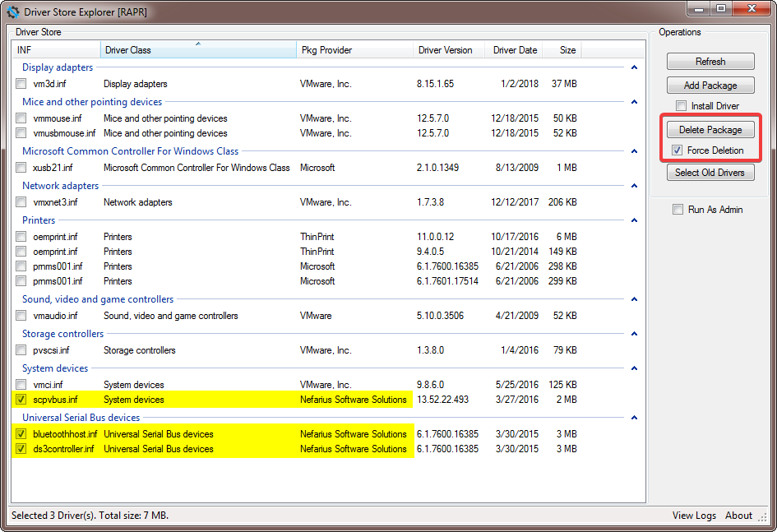Image resolution: width=777 pixels, height=532 pixels.
Task: Open the About link
Action: pos(738,516)
